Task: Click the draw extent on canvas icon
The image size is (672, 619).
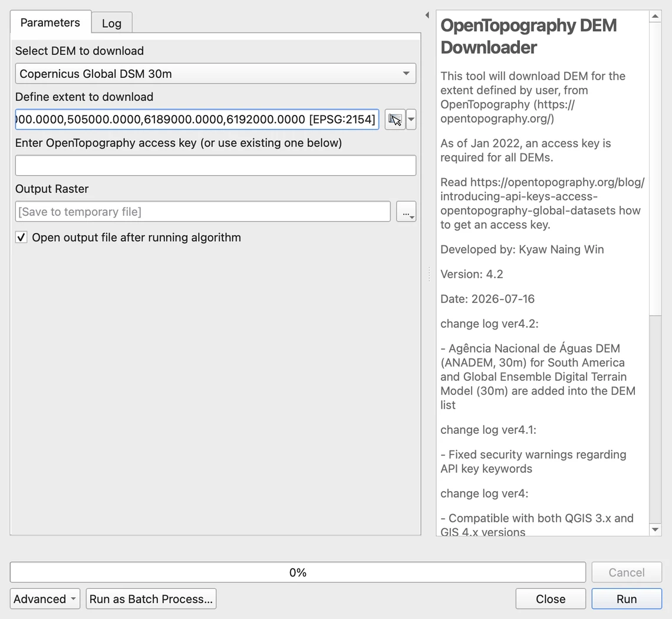Action: (x=395, y=119)
